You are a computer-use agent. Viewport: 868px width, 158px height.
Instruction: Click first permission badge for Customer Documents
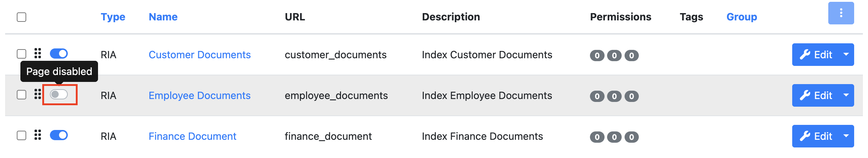pos(597,55)
